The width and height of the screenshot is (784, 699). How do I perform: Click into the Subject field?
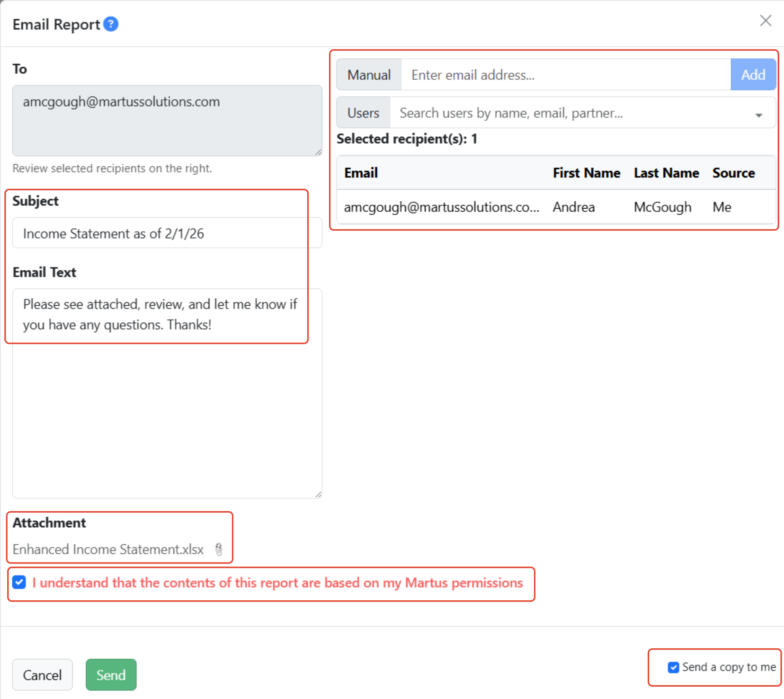pos(166,233)
